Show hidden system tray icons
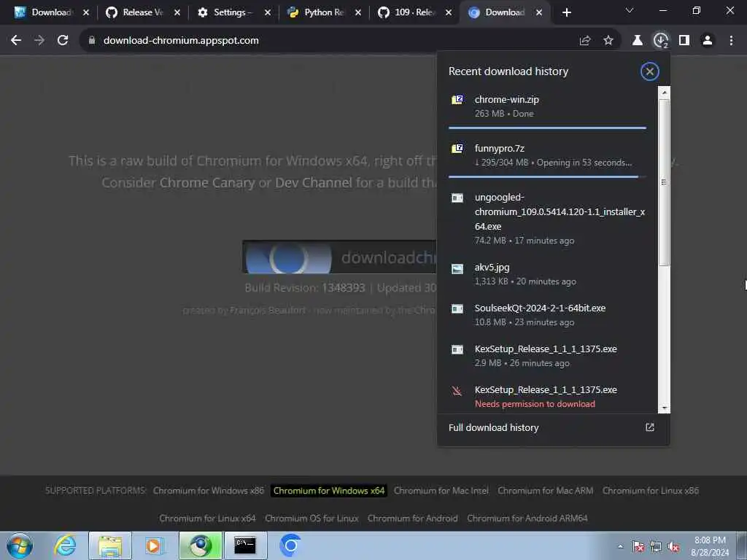This screenshot has width=747, height=560. coord(620,547)
